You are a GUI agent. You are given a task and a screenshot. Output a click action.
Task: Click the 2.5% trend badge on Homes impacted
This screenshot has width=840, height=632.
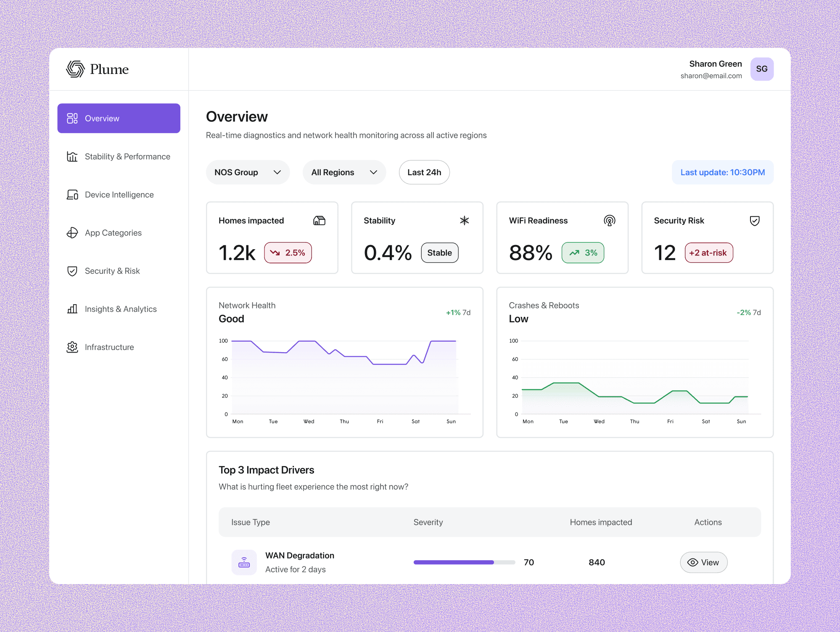288,253
